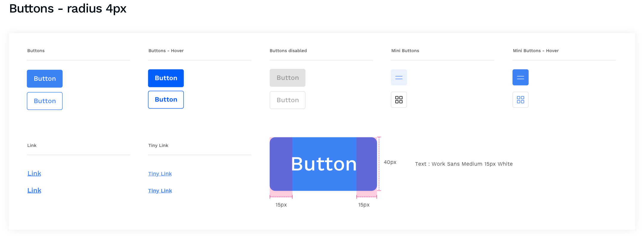The width and height of the screenshot is (644, 239).
Task: Click the large Button spec illustration
Action: point(323,164)
